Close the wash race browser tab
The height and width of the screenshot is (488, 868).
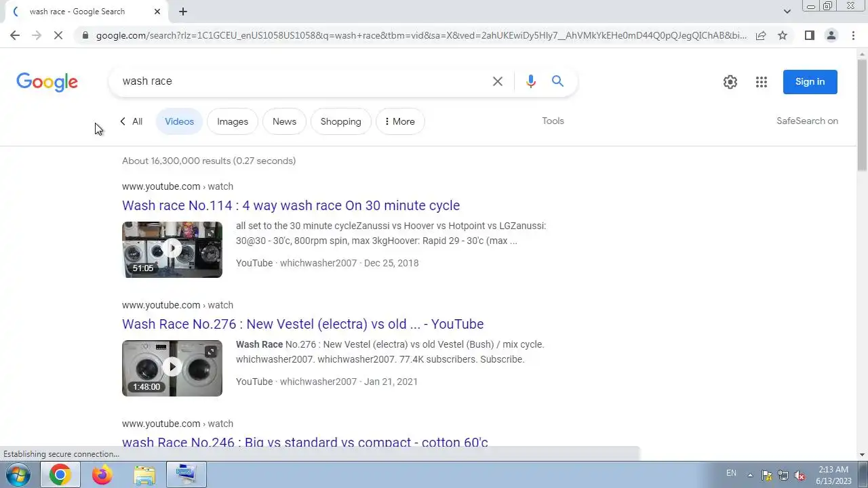pos(157,12)
